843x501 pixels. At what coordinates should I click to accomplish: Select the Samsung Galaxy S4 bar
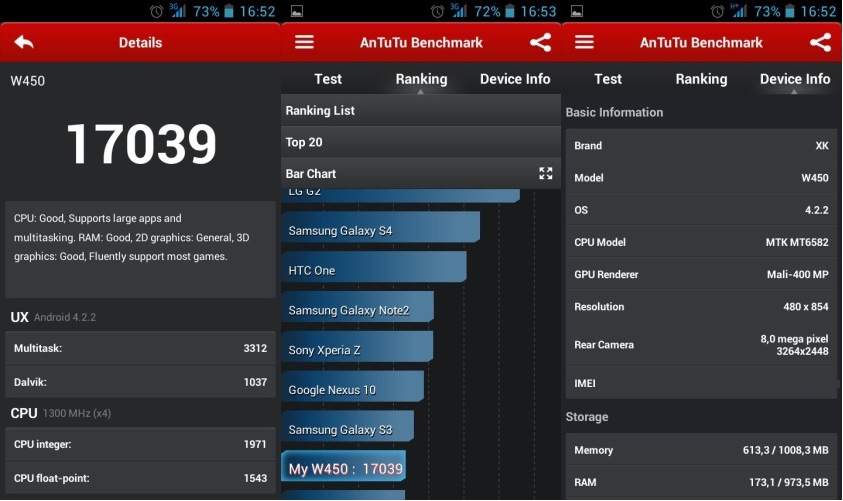[x=380, y=231]
